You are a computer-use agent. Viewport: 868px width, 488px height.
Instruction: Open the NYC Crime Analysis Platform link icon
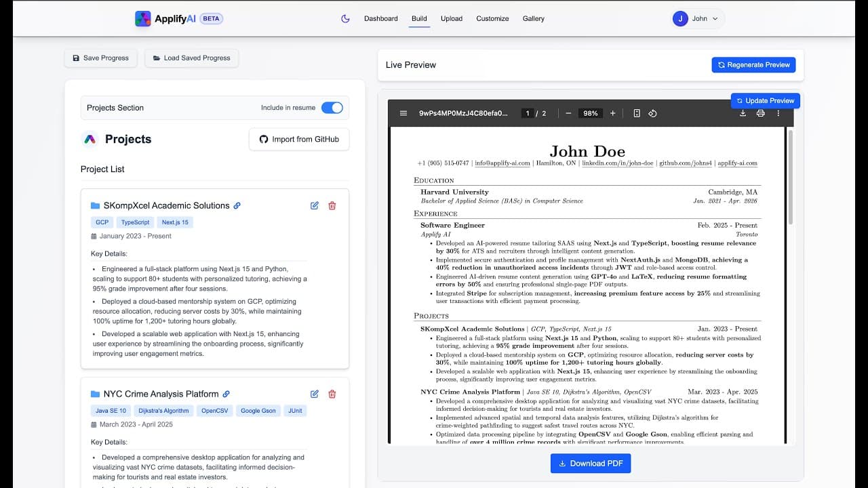(226, 394)
